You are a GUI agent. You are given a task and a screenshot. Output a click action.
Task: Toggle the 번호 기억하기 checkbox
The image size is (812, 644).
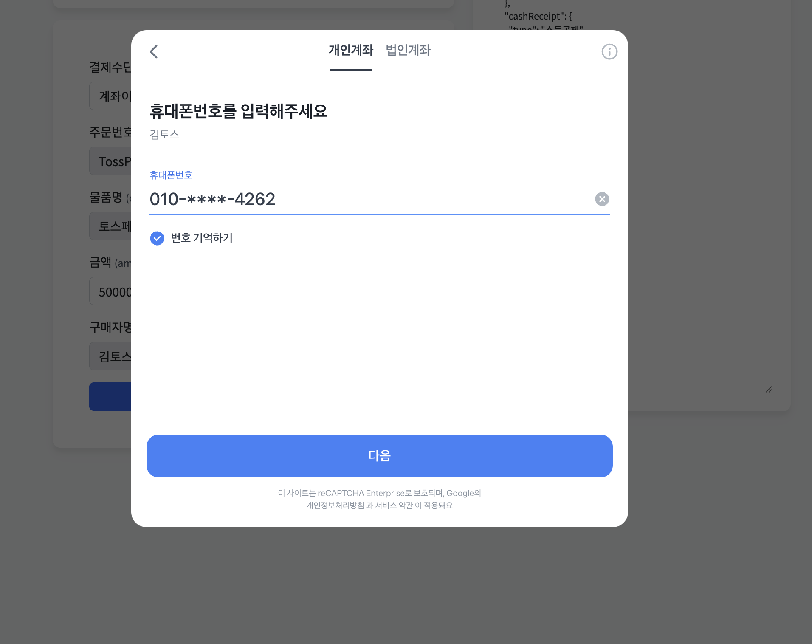click(157, 238)
